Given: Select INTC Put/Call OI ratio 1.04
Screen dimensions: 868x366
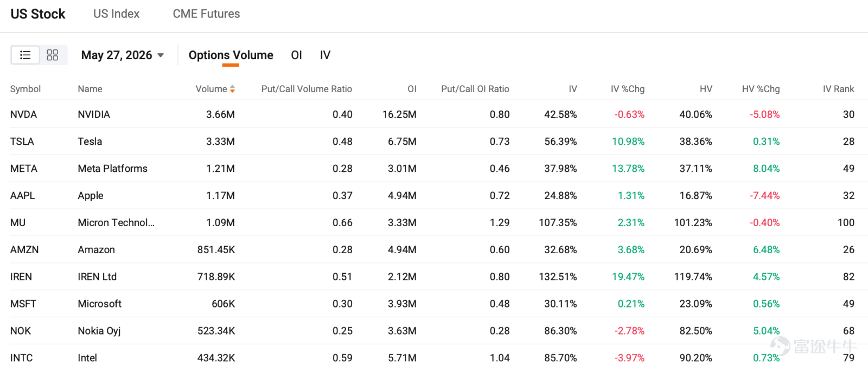Looking at the screenshot, I should pyautogui.click(x=500, y=358).
